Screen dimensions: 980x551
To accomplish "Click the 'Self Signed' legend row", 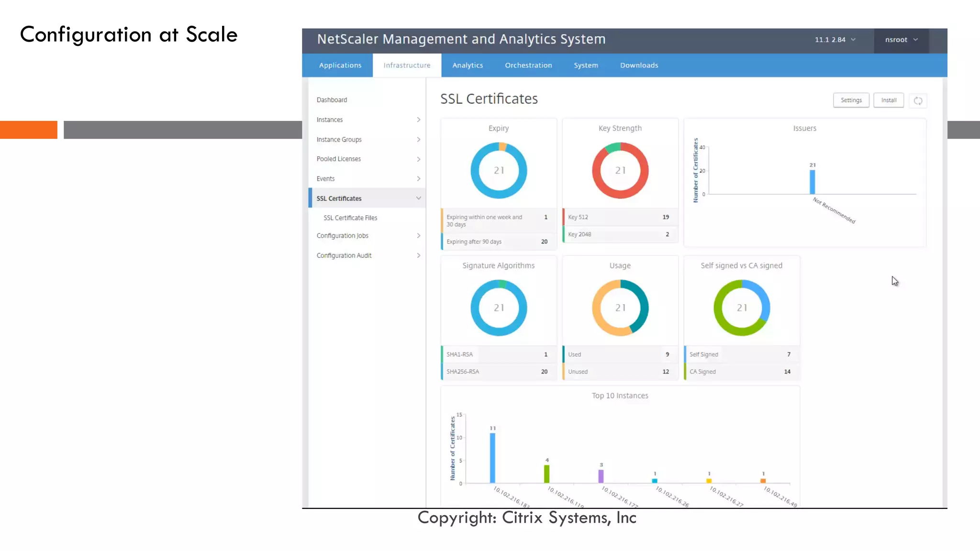I will click(742, 354).
